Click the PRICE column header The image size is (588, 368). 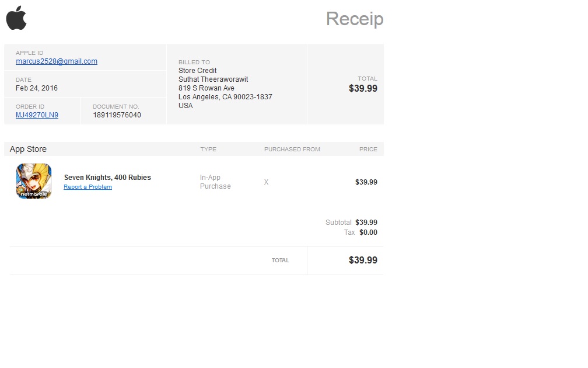click(368, 150)
